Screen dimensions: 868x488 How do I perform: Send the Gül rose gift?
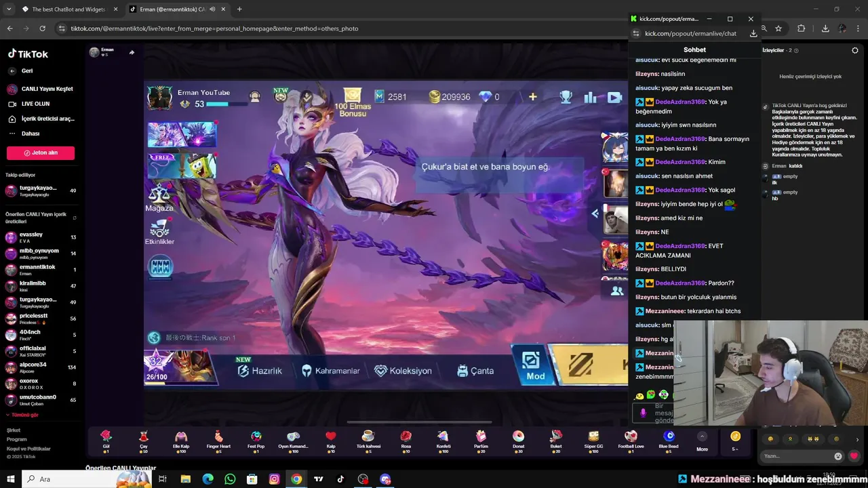(x=106, y=440)
